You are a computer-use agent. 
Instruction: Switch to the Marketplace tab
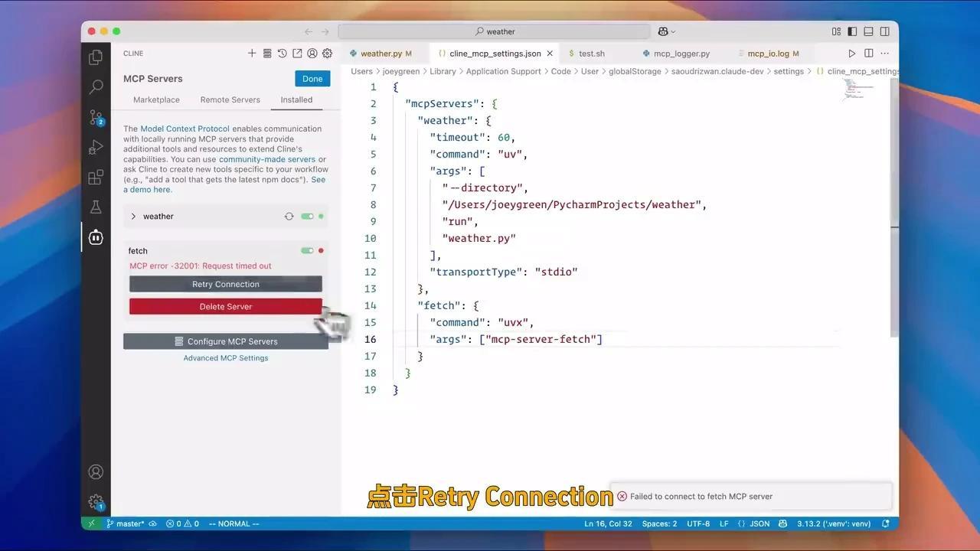(x=156, y=99)
